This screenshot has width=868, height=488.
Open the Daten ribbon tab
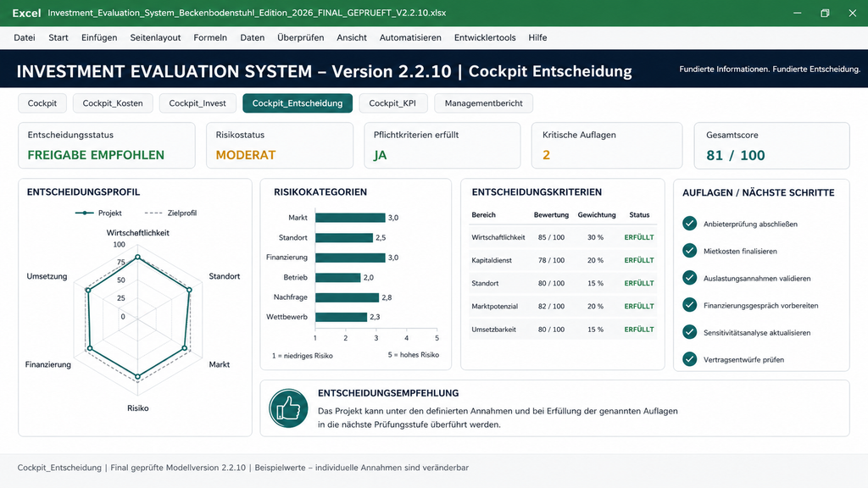(x=252, y=37)
